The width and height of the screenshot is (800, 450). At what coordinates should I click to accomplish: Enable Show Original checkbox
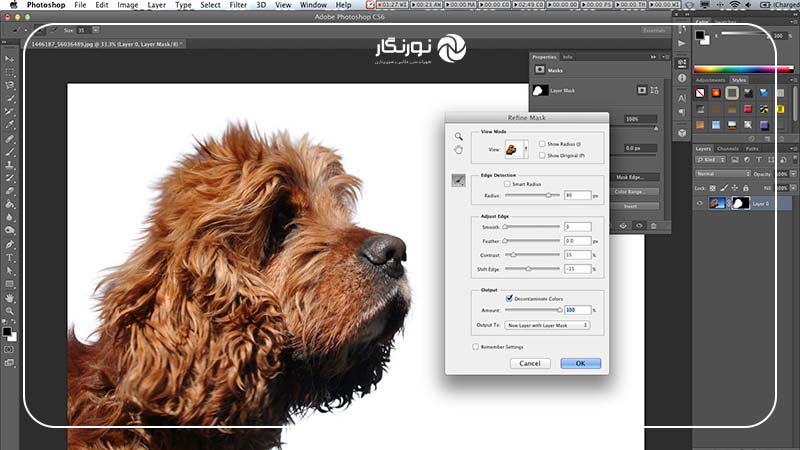coord(542,155)
